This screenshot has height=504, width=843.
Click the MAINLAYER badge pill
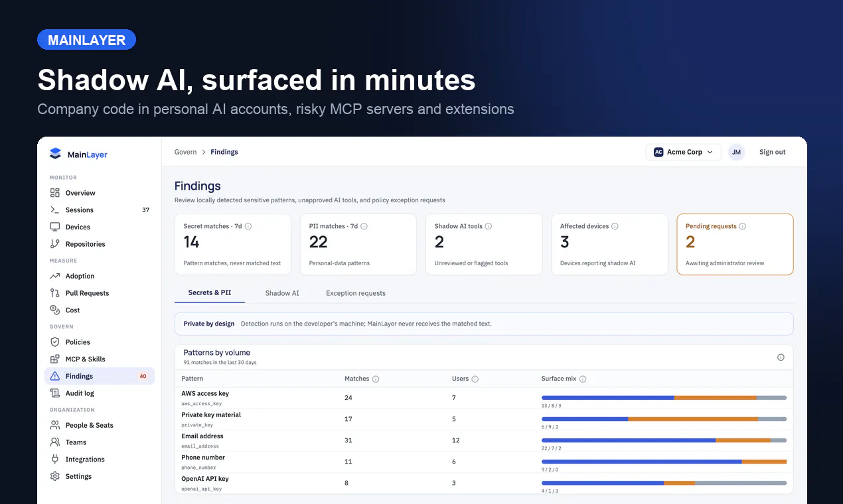[86, 40]
